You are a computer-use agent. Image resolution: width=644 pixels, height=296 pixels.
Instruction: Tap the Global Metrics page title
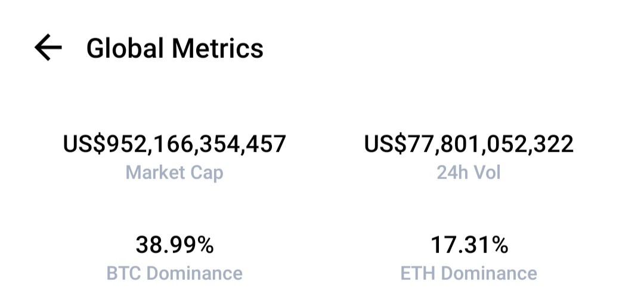[x=175, y=48]
